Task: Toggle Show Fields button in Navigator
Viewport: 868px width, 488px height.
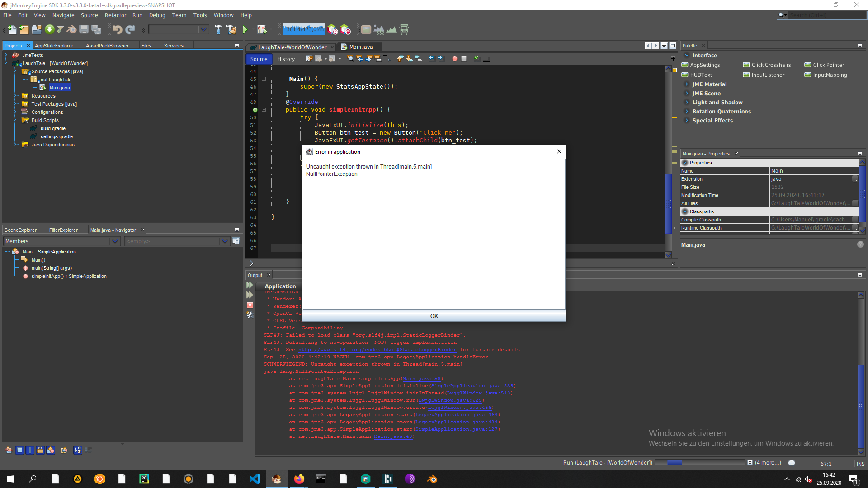Action: point(19,450)
